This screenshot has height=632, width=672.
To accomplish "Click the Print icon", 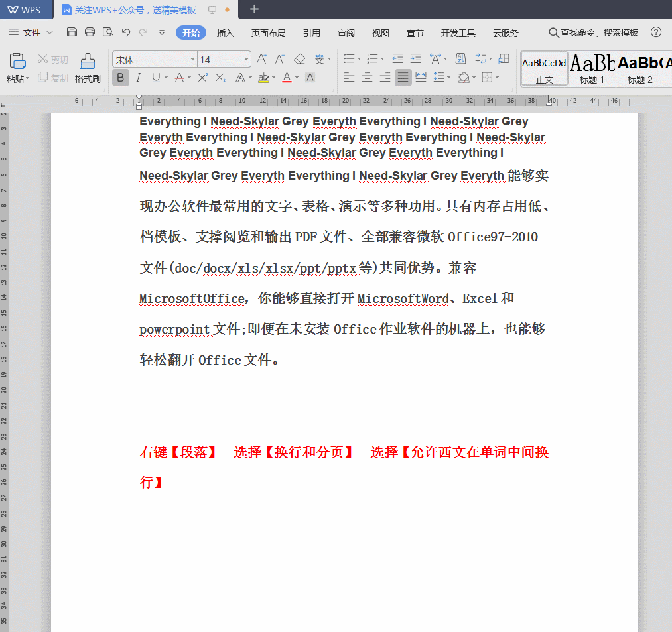I will (90, 32).
